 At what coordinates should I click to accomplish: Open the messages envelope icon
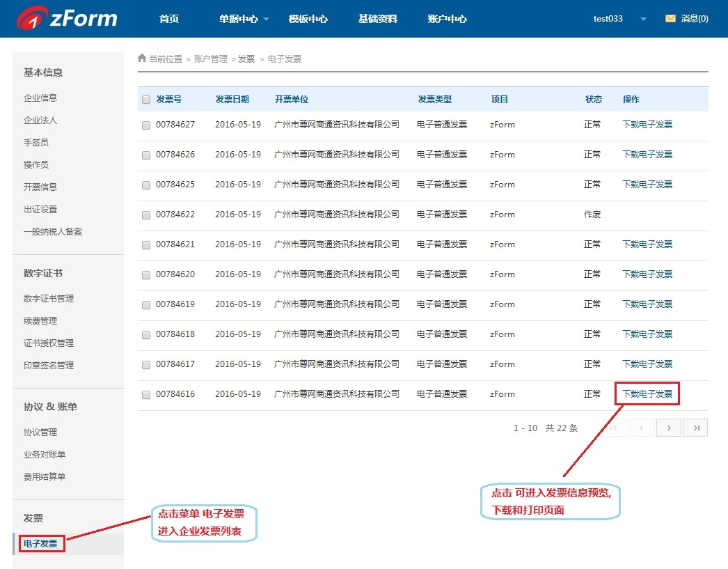(x=670, y=19)
